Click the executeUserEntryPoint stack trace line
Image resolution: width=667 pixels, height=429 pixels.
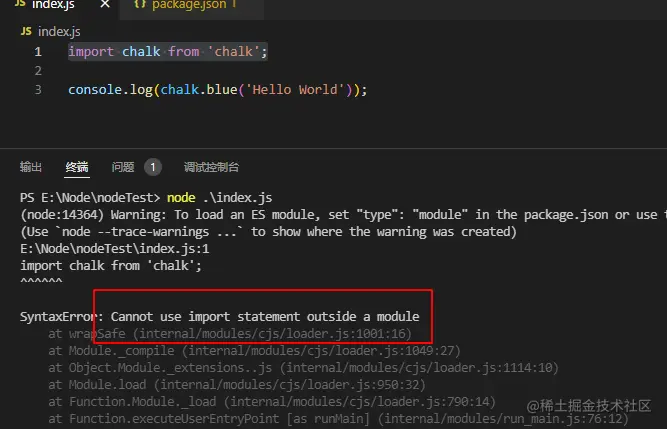click(338, 419)
